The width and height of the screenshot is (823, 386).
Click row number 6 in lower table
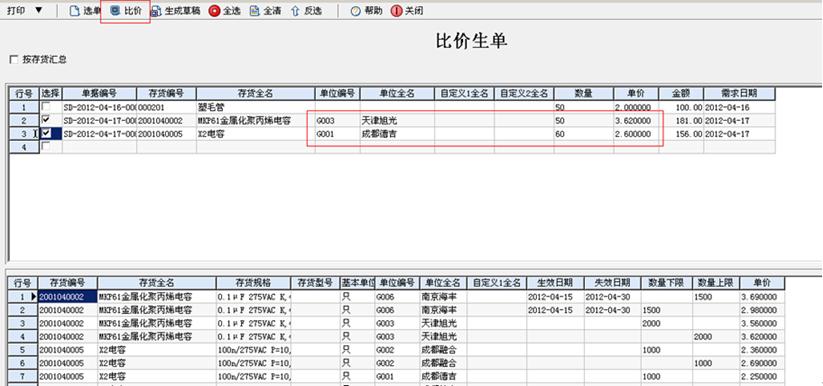click(23, 363)
